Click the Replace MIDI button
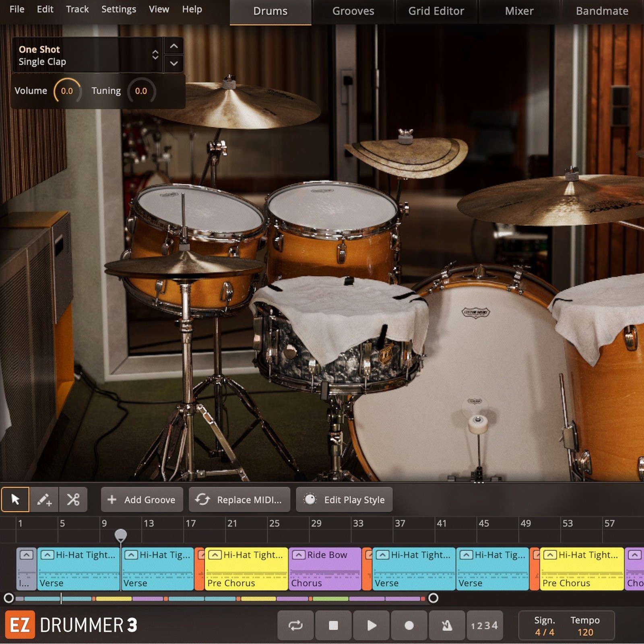Viewport: 644px width, 644px height. (239, 500)
